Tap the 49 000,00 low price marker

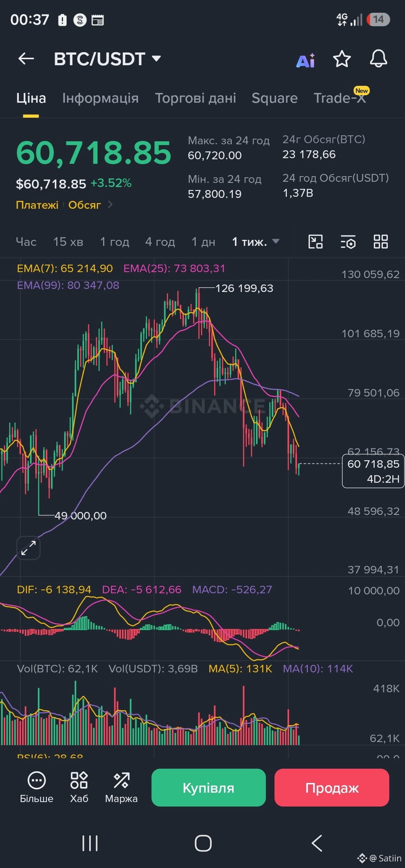point(81,516)
